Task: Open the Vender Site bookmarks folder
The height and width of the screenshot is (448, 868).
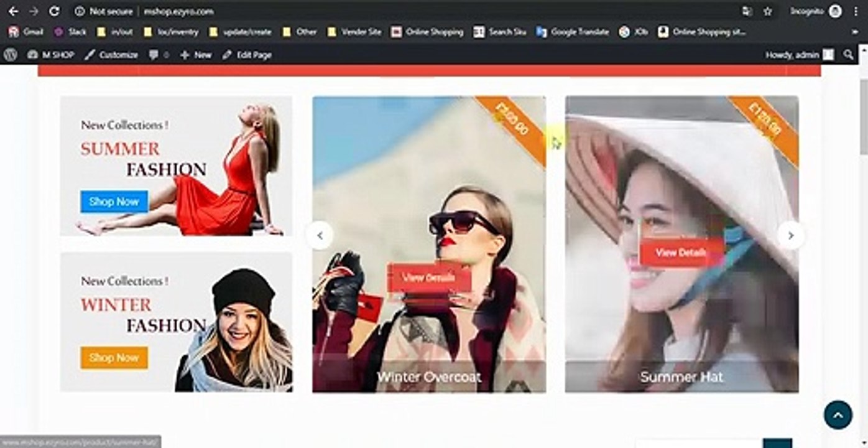Action: tap(354, 32)
